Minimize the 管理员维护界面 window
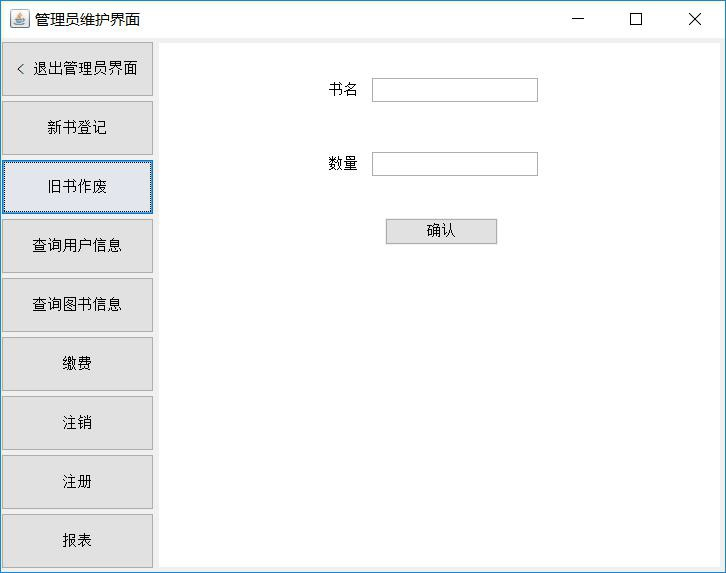 click(578, 19)
